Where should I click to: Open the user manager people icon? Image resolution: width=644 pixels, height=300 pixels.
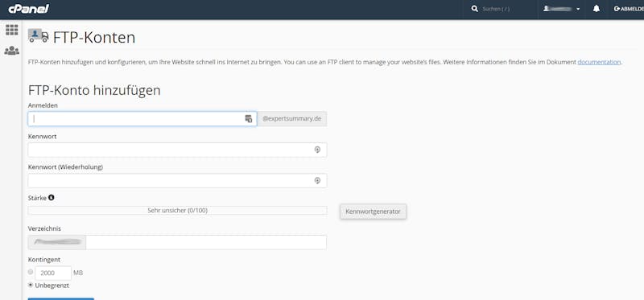pyautogui.click(x=12, y=51)
